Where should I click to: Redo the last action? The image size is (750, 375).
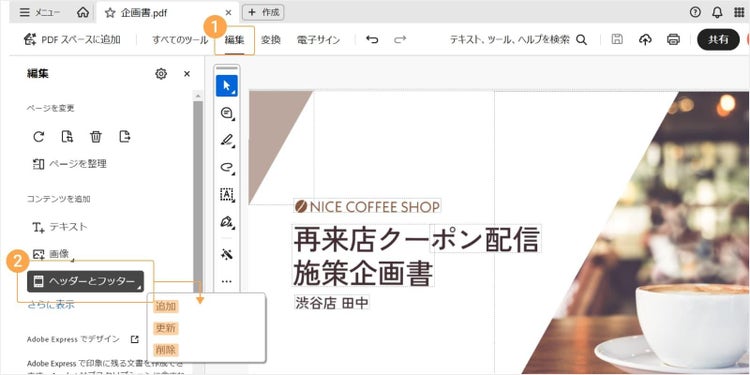pyautogui.click(x=400, y=40)
